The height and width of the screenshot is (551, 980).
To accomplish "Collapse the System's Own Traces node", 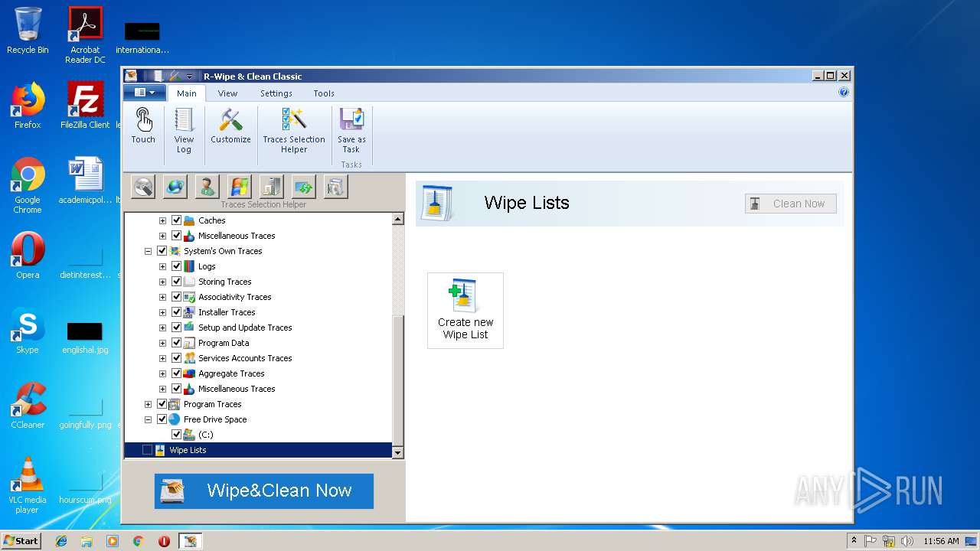I will click(148, 251).
